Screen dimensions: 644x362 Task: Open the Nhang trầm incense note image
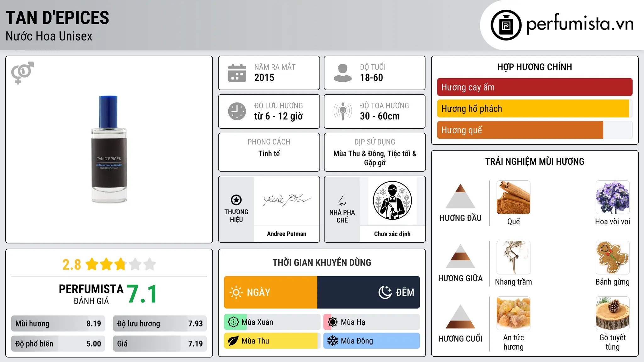[x=514, y=258]
